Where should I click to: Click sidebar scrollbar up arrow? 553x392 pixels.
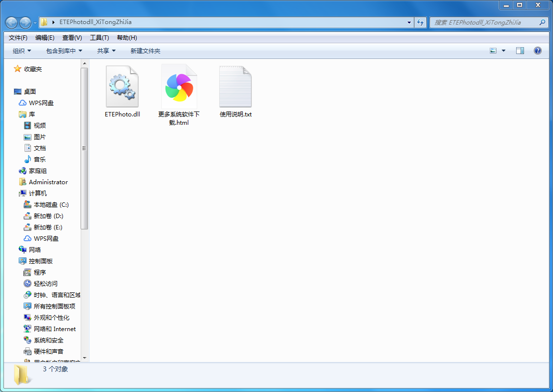pyautogui.click(x=84, y=63)
